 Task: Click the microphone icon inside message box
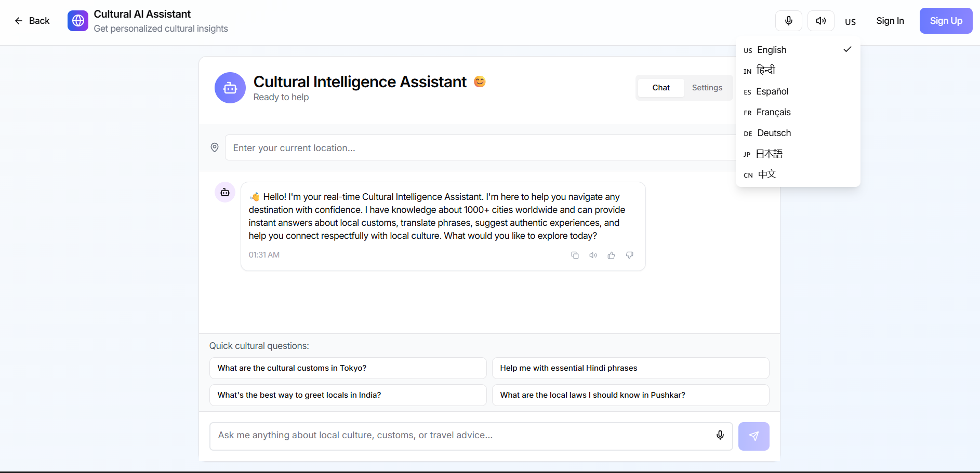click(720, 435)
